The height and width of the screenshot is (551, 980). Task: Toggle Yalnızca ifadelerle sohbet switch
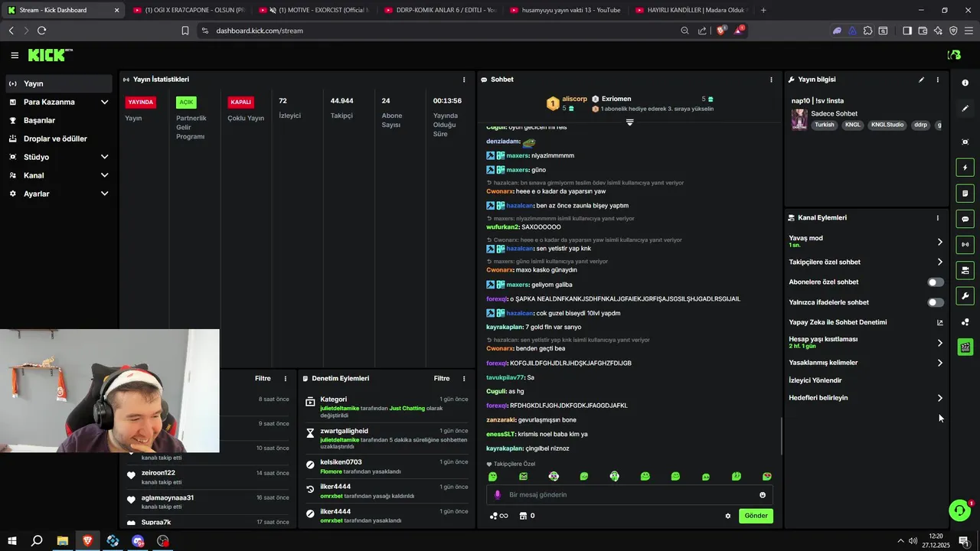936,302
